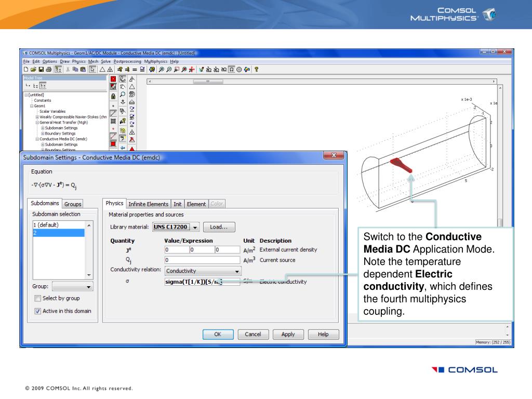Toggle the rightmost detail view button in Model Tree
The image size is (532, 399).
43,86
